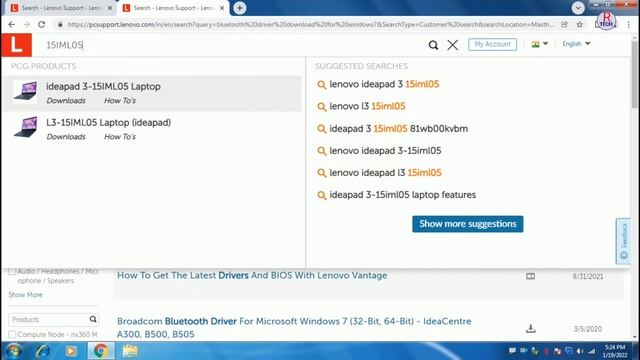The image size is (640, 360).
Task: Click the network signal tray icon
Action: pyautogui.click(x=592, y=351)
